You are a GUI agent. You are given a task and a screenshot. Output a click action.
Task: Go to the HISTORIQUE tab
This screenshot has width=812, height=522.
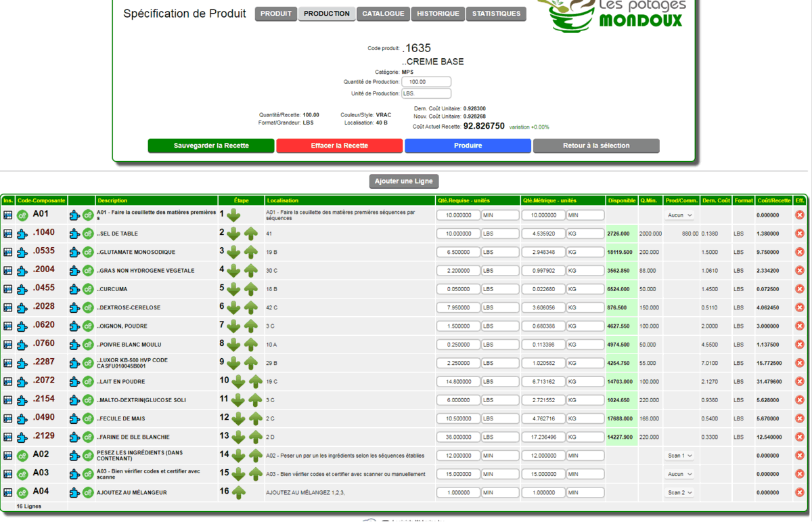tap(438, 14)
